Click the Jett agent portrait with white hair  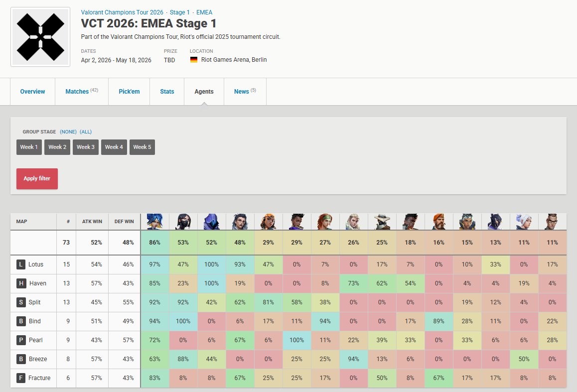(x=524, y=222)
